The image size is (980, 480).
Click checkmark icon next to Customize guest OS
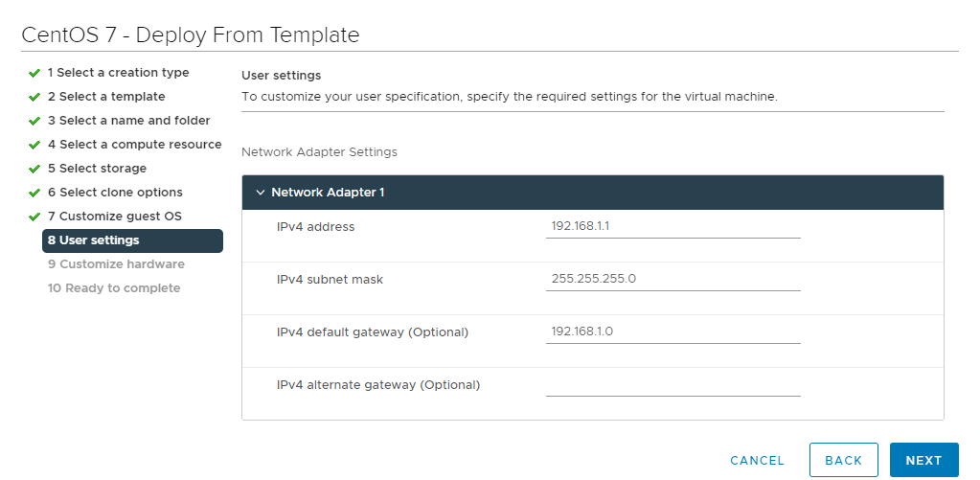coord(34,217)
